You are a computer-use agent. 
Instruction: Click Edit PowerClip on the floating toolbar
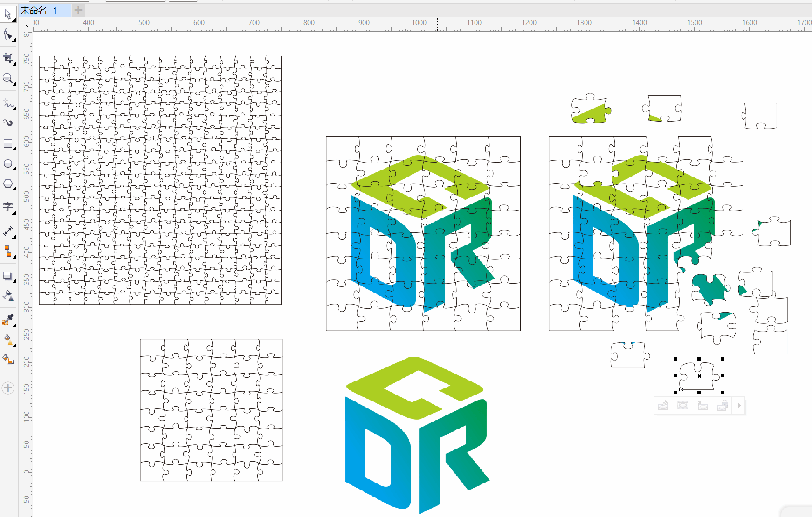pos(663,406)
